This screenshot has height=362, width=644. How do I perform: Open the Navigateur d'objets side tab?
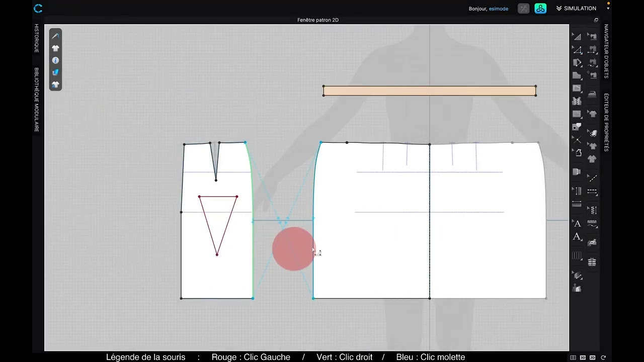pos(606,51)
